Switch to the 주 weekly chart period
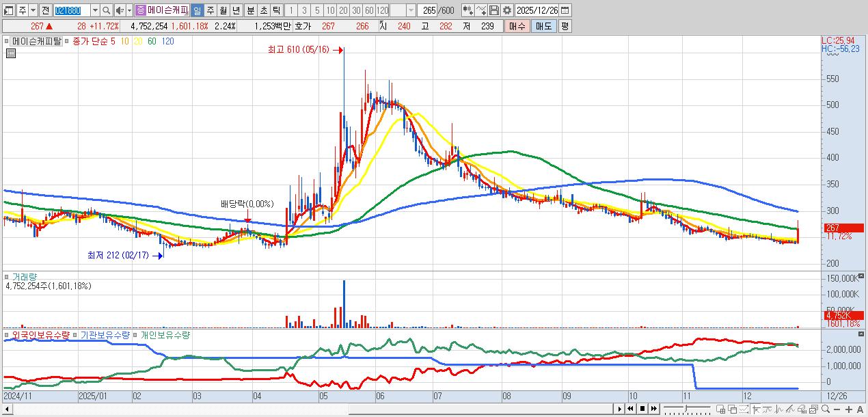The width and height of the screenshot is (868, 417). point(211,10)
